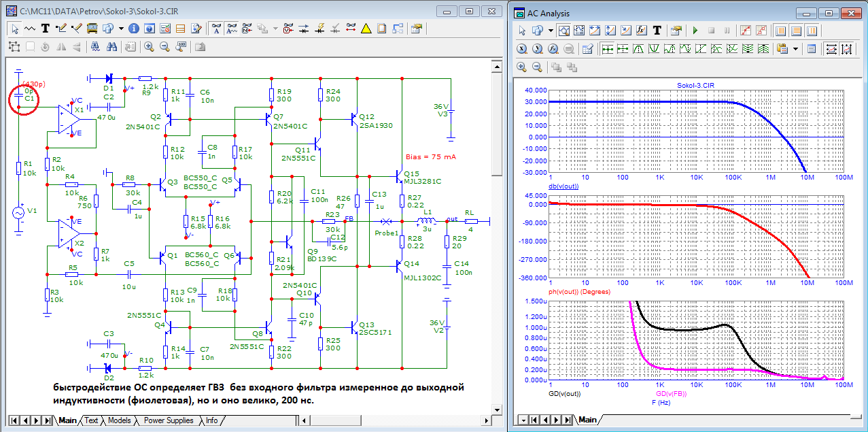Click the zoom-out magnifier in AC Analysis window
The image size is (868, 432).
[x=537, y=67]
